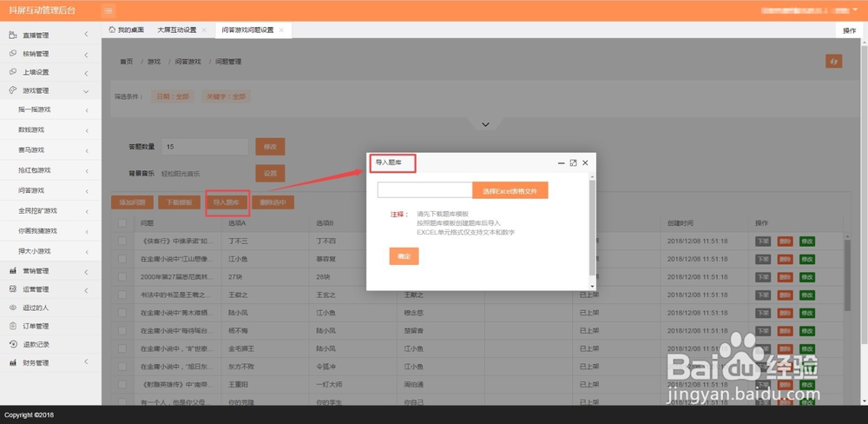
Task: Confirm import with the 确定 button
Action: (x=404, y=256)
